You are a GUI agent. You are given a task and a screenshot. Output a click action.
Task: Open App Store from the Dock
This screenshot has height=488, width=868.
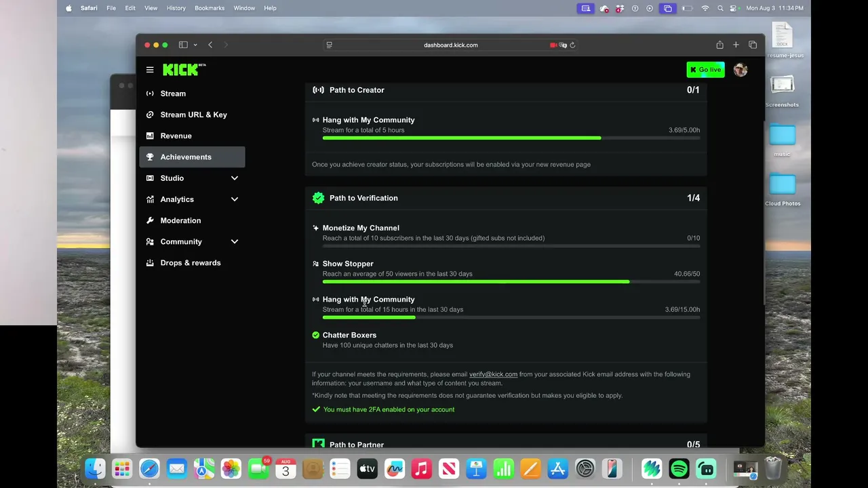click(557, 468)
